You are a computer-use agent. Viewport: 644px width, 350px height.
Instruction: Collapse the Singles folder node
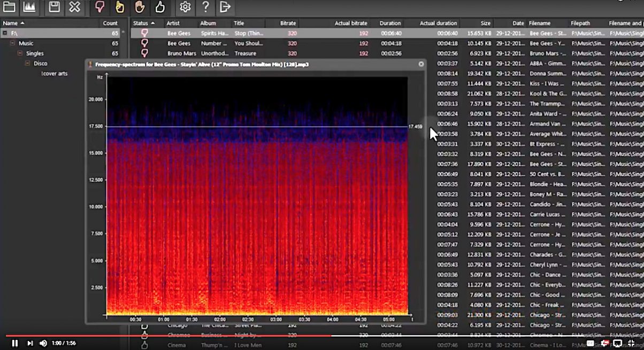point(20,53)
